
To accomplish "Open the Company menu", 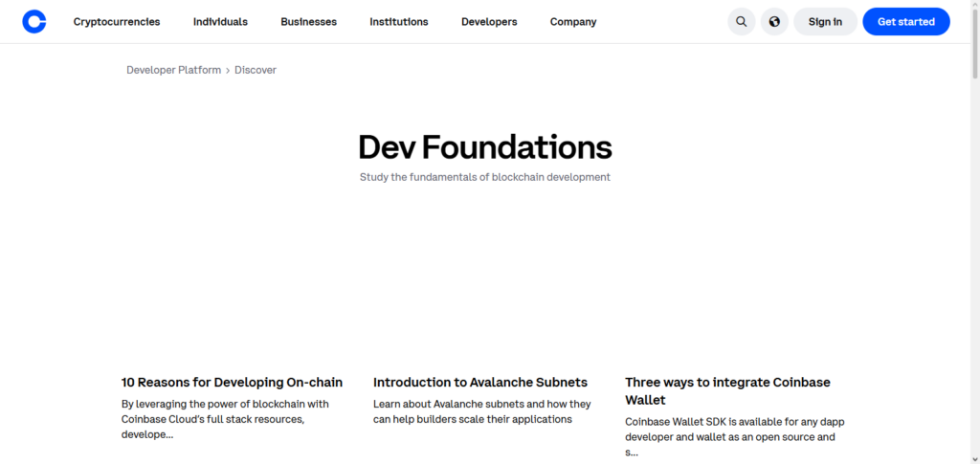I will click(x=573, y=22).
